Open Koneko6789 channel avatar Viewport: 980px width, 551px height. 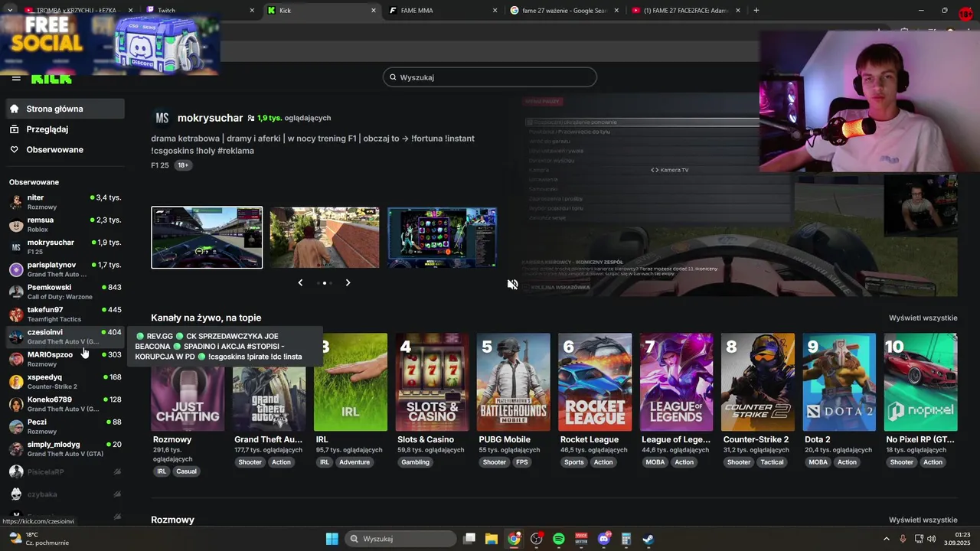point(16,403)
